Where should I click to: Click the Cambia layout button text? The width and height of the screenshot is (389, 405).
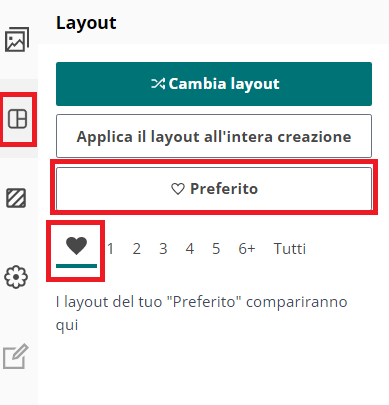pyautogui.click(x=224, y=84)
